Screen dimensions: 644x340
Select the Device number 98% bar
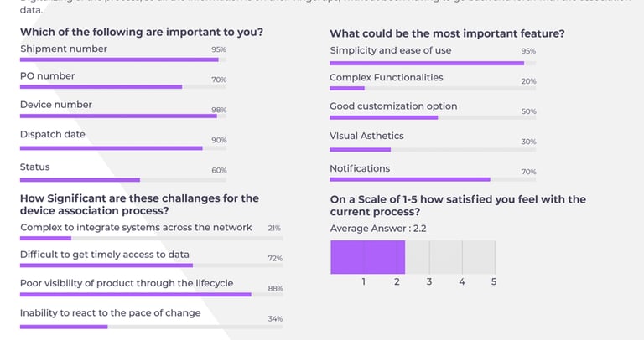coord(123,116)
